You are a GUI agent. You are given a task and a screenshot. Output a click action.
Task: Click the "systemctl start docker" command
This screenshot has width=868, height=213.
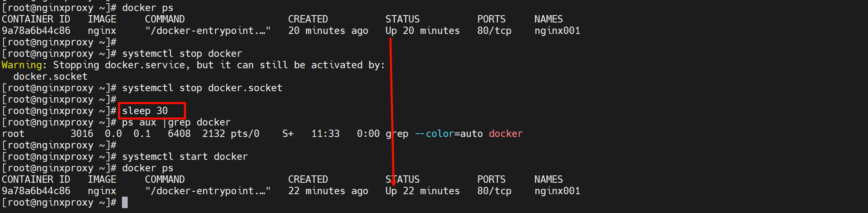click(185, 157)
